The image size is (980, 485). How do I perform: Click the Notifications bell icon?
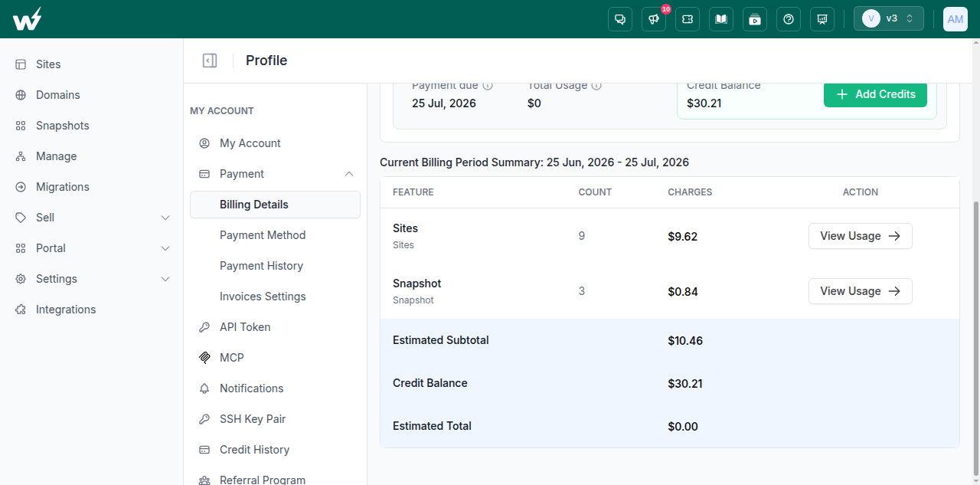(x=204, y=388)
